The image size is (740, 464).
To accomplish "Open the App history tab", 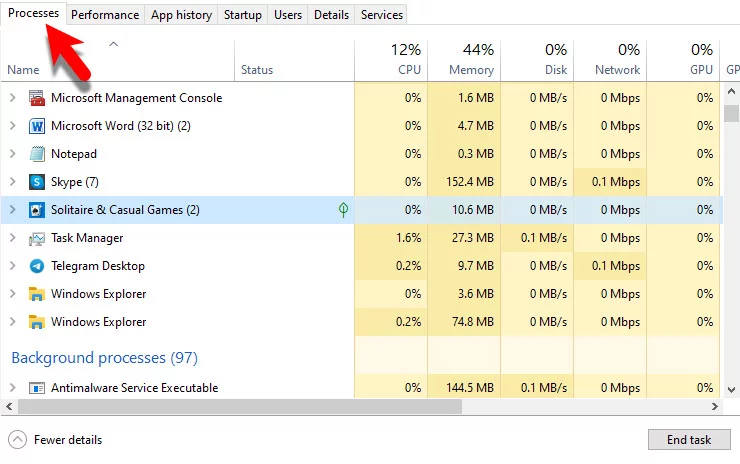I will tap(181, 15).
